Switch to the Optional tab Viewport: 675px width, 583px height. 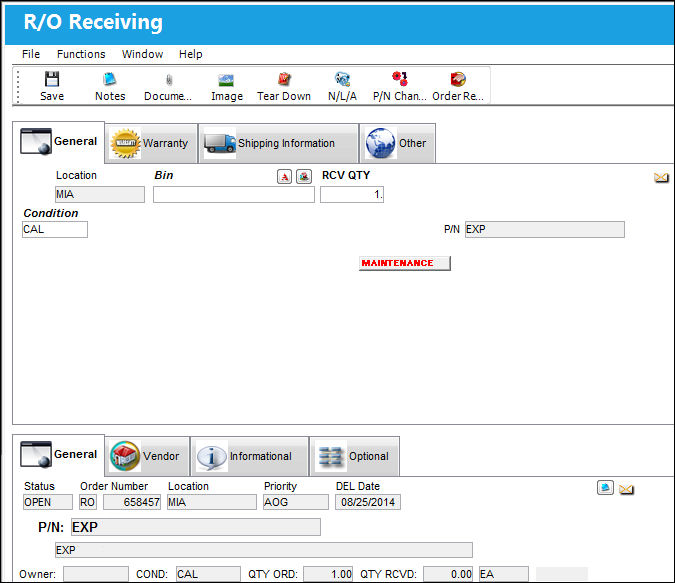pyautogui.click(x=355, y=456)
